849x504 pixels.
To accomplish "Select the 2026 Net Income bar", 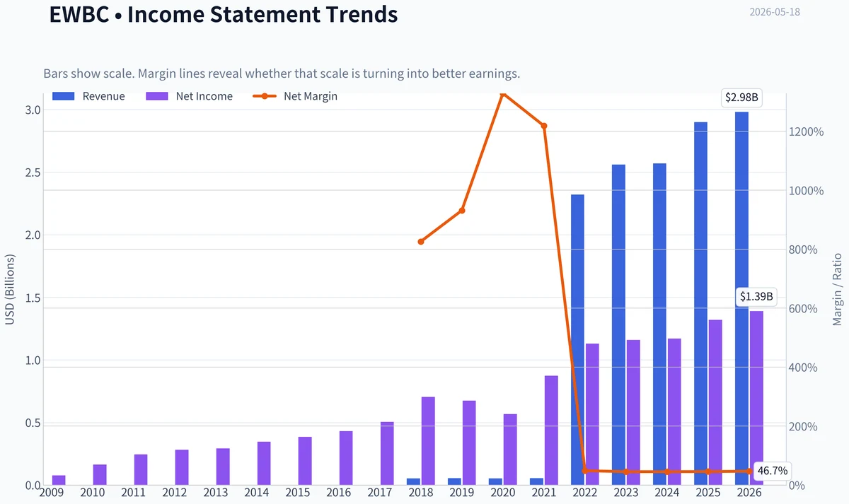I will 756,399.
